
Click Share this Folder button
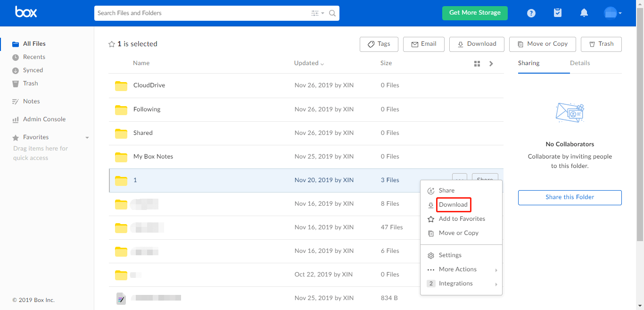pos(570,197)
